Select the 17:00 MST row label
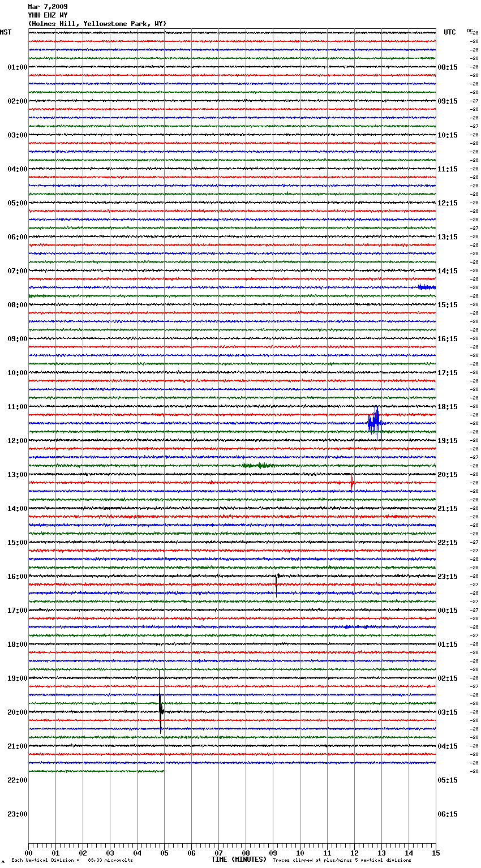The width and height of the screenshot is (481, 868). pos(18,611)
